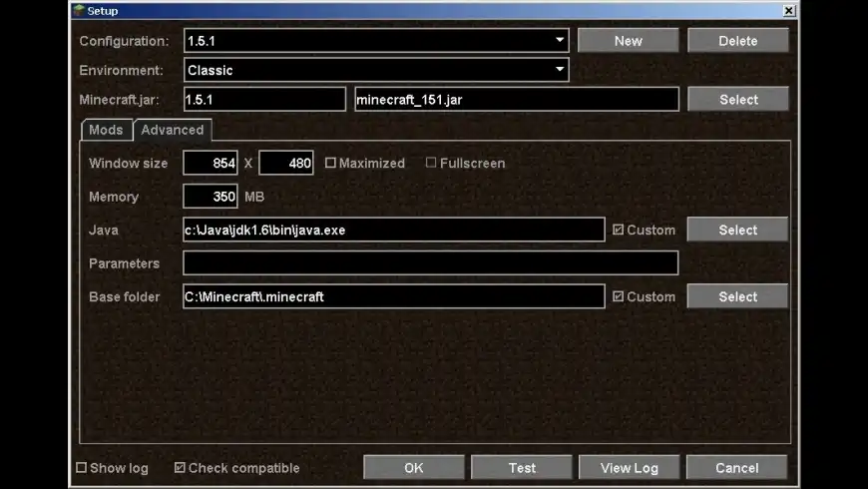Focus the Memory MB input field
This screenshot has height=489, width=868.
(x=211, y=197)
